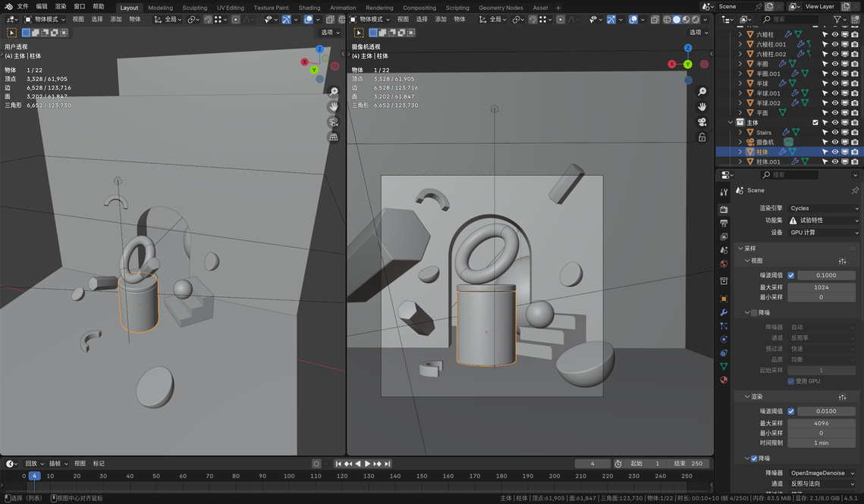
Task: Click zoom magnifier icon in left viewport
Action: point(333,92)
